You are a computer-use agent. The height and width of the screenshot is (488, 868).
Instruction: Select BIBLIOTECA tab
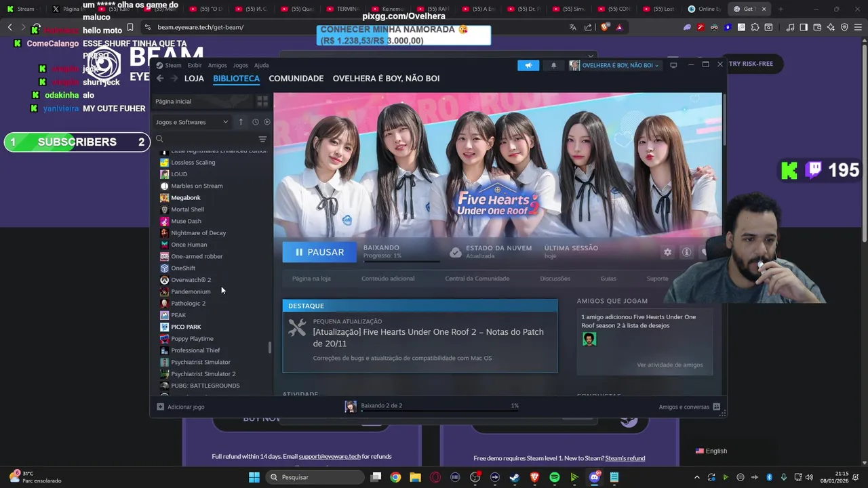tap(236, 79)
